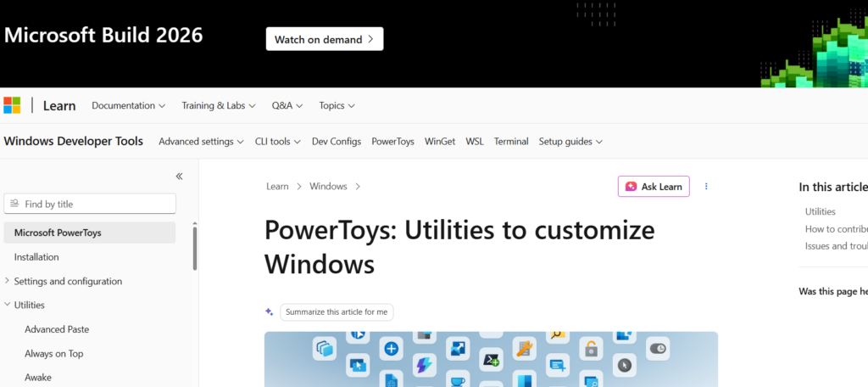Jump to Utilities in this article
This screenshot has height=387, width=868.
coord(821,211)
